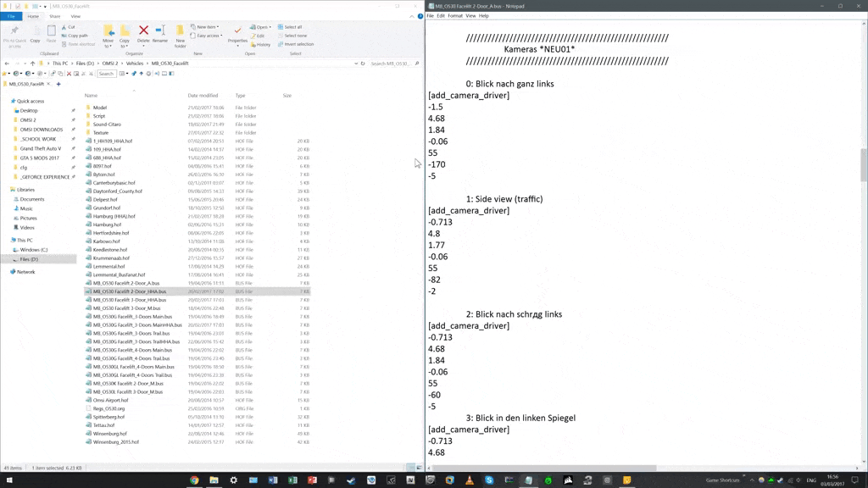Image resolution: width=868 pixels, height=488 pixels.
Task: Click Invert selection in the ribbon
Action: tap(298, 44)
